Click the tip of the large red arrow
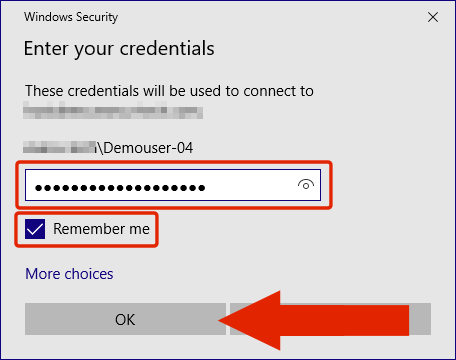456x360 pixels. click(222, 320)
